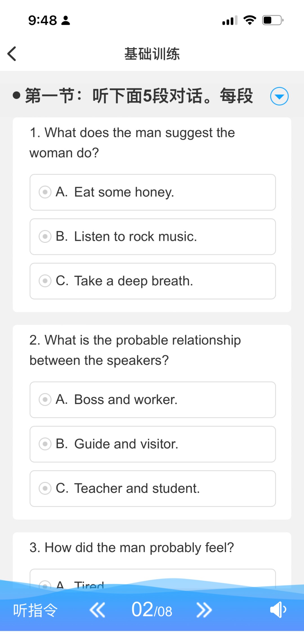This screenshot has width=304, height=644.
Task: Go to previous section with double-left arrows
Action: tap(97, 610)
